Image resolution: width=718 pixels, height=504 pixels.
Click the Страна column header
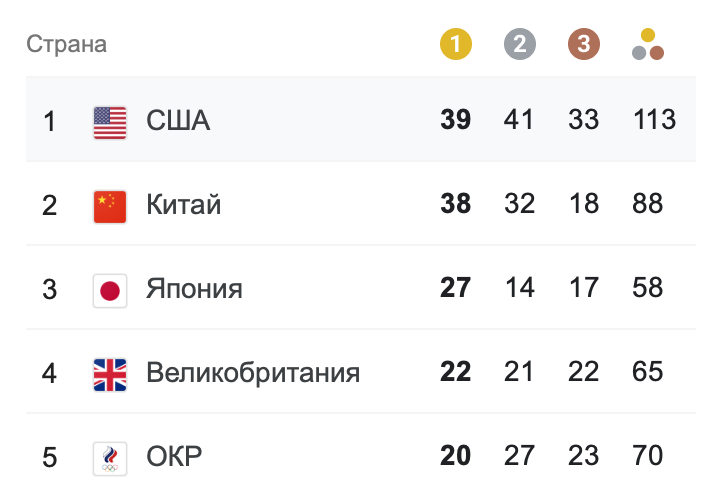point(66,45)
